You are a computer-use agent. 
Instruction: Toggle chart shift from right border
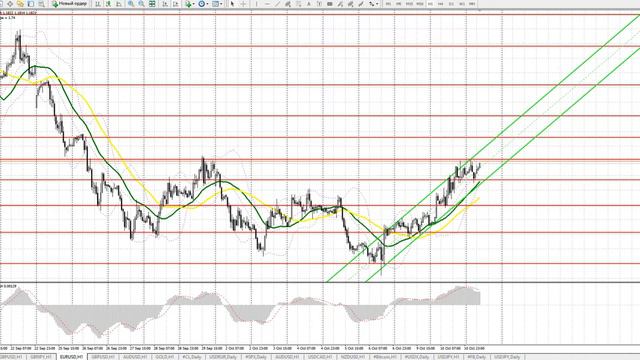point(176,4)
